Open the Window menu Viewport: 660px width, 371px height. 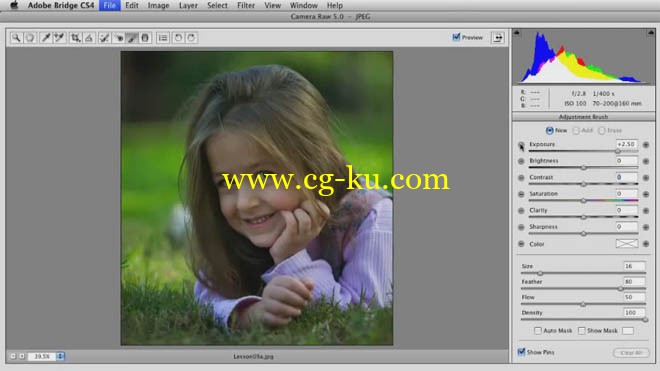pos(303,5)
